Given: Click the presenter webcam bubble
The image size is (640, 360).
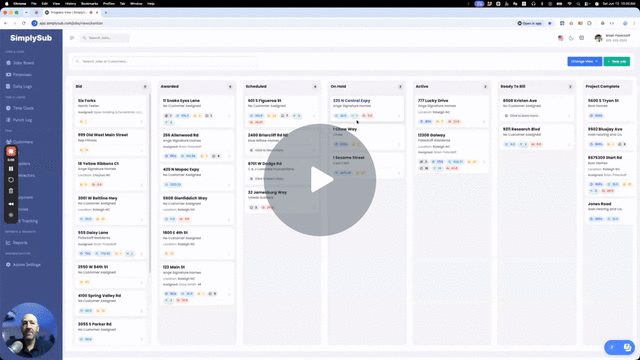Looking at the screenshot, I should click(x=29, y=330).
